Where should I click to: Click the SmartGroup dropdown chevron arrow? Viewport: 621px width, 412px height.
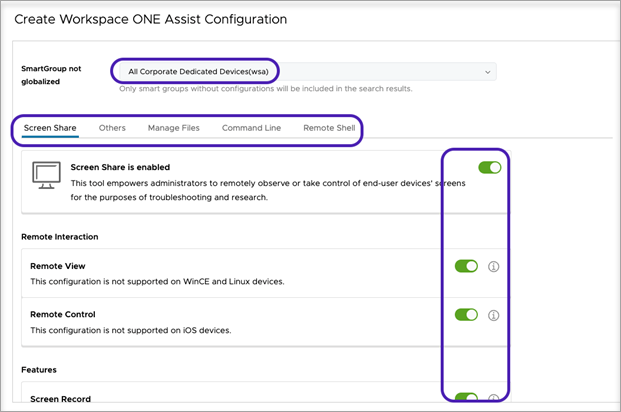(x=488, y=72)
